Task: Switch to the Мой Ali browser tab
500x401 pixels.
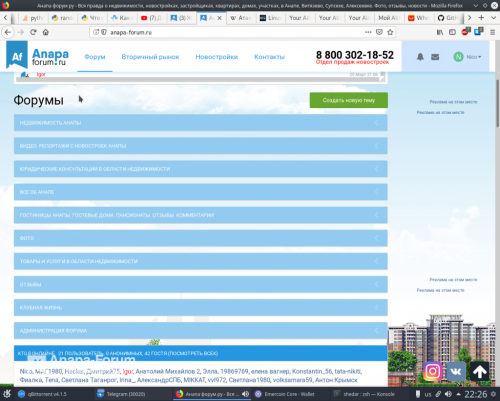Action: click(389, 18)
